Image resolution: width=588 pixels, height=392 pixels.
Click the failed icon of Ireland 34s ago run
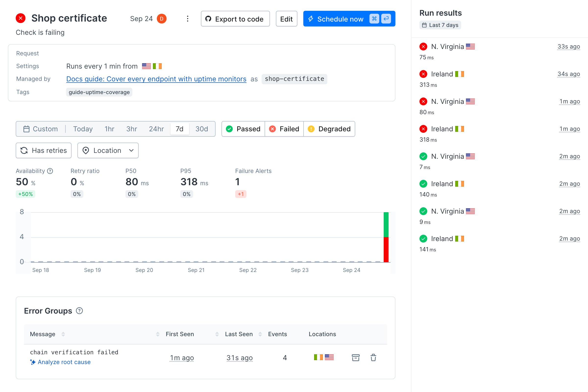[423, 74]
